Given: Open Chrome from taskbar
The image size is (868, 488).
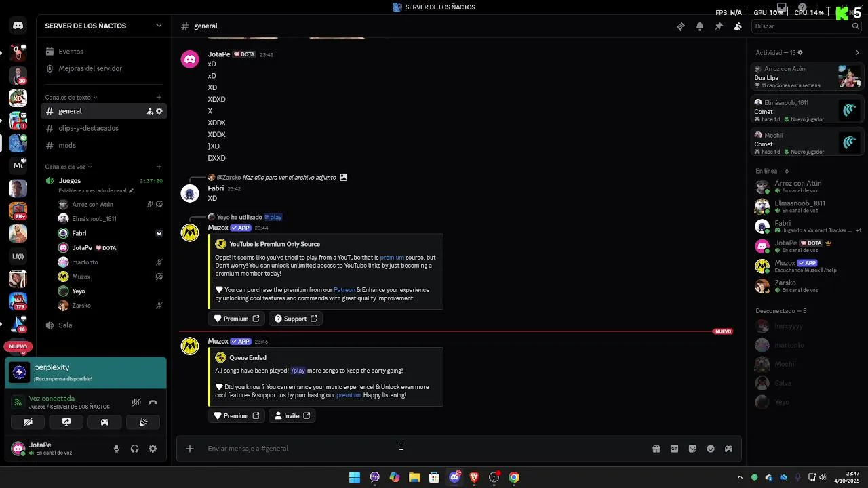Looking at the screenshot, I should tap(514, 477).
